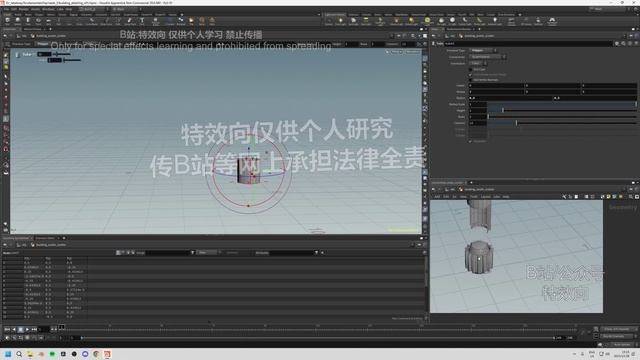The width and height of the screenshot is (640, 360).
Task: Open taskbar Search
Action: (x=19, y=354)
